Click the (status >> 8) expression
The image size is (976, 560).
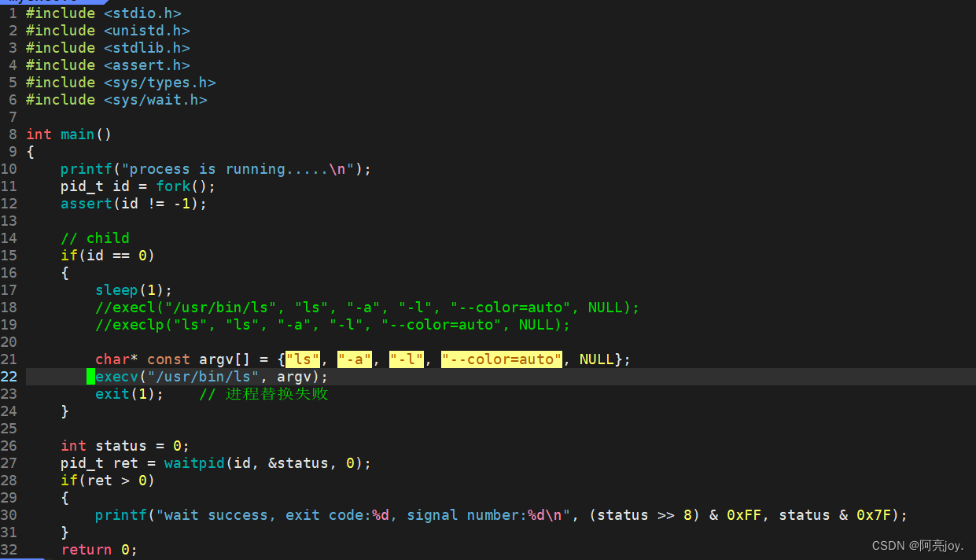pos(644,515)
